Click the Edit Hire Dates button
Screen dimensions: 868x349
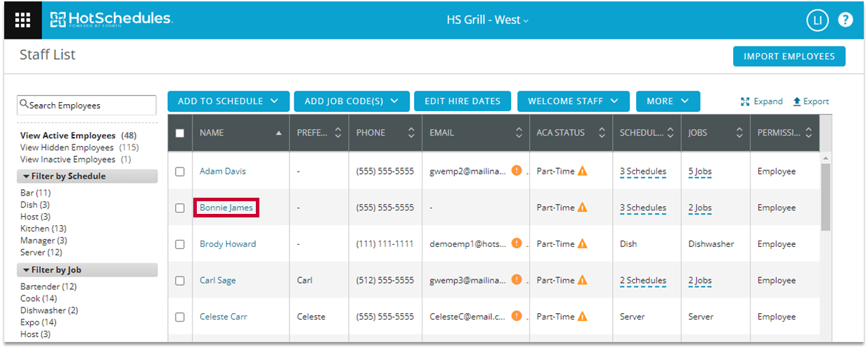(x=462, y=101)
